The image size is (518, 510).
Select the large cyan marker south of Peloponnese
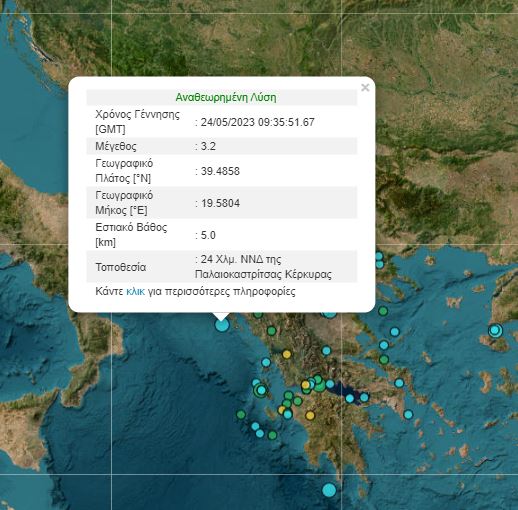[x=329, y=490]
